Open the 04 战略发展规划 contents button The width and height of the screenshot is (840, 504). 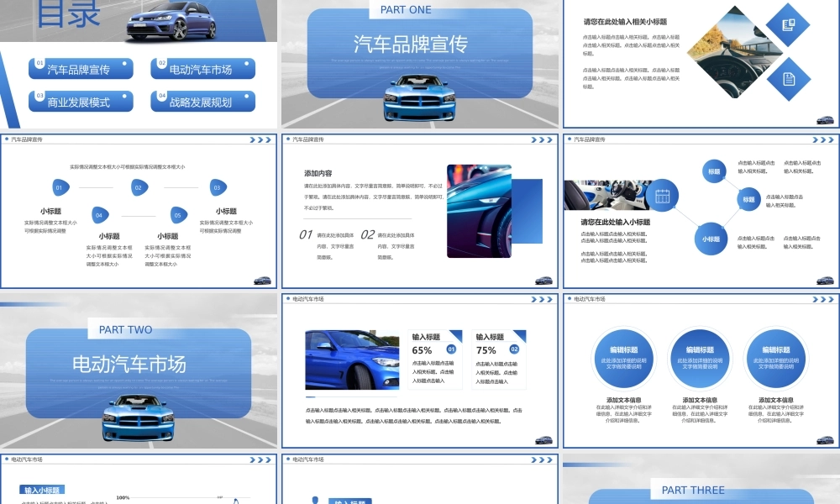point(203,102)
